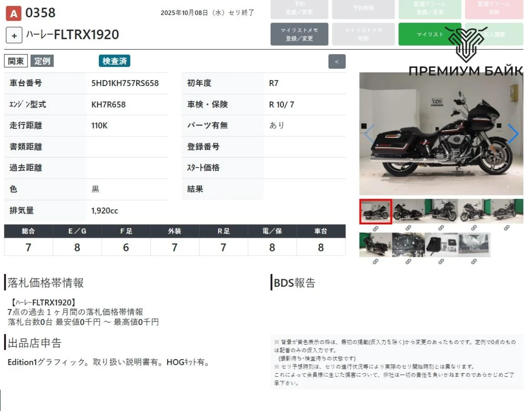Click the plus icon beside ハーレーFLTRX1920
This screenshot has height=411, width=532.
(x=14, y=35)
